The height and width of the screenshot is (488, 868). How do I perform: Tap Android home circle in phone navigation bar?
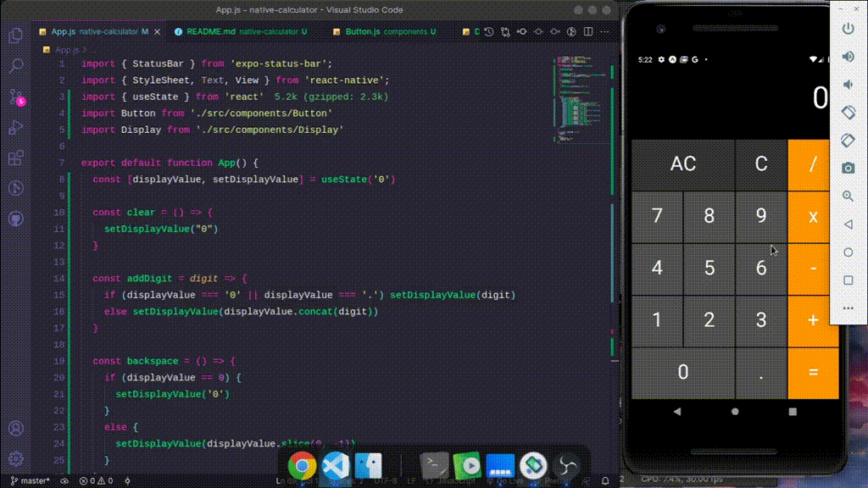tap(735, 412)
